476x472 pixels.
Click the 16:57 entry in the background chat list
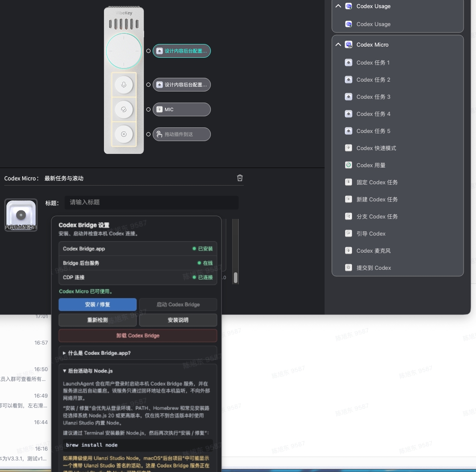pos(41,343)
